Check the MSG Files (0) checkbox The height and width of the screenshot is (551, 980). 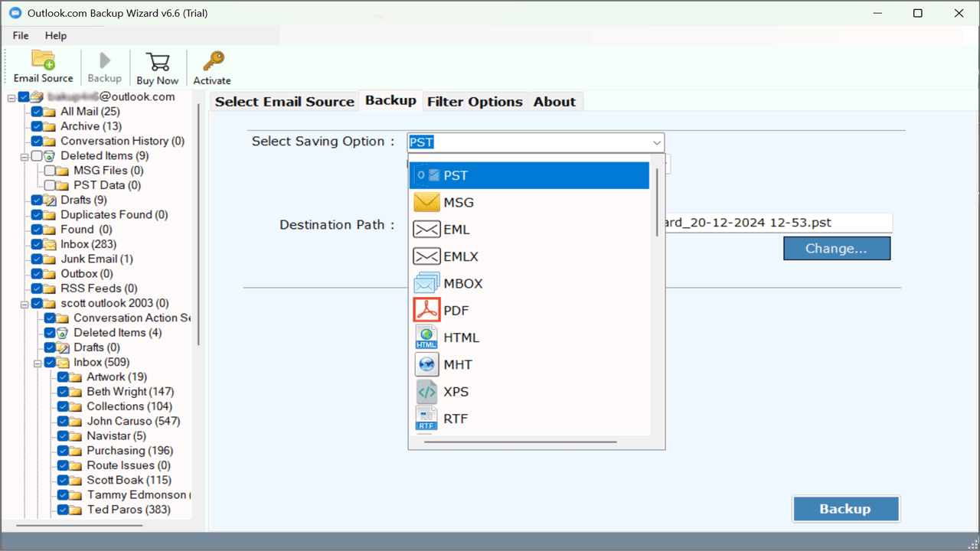(x=50, y=171)
